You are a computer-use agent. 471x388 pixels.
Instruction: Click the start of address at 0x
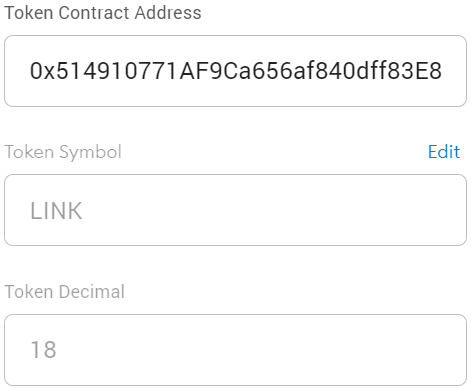pyautogui.click(x=42, y=71)
